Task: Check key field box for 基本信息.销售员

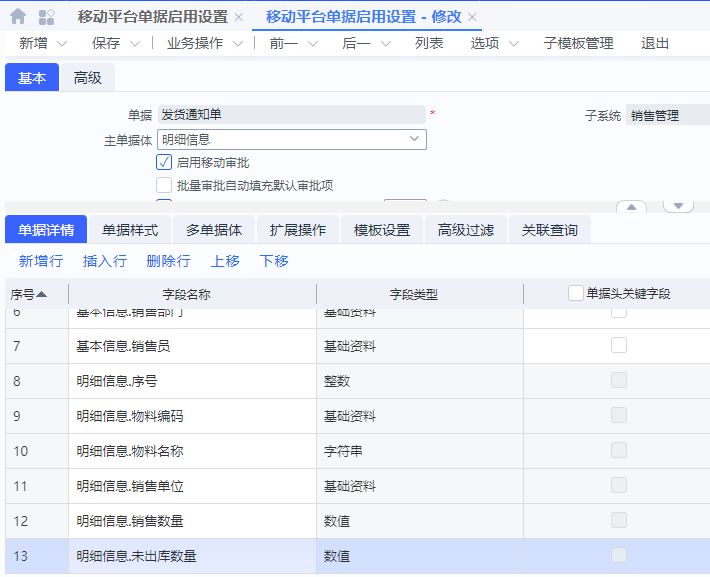Action: click(619, 345)
